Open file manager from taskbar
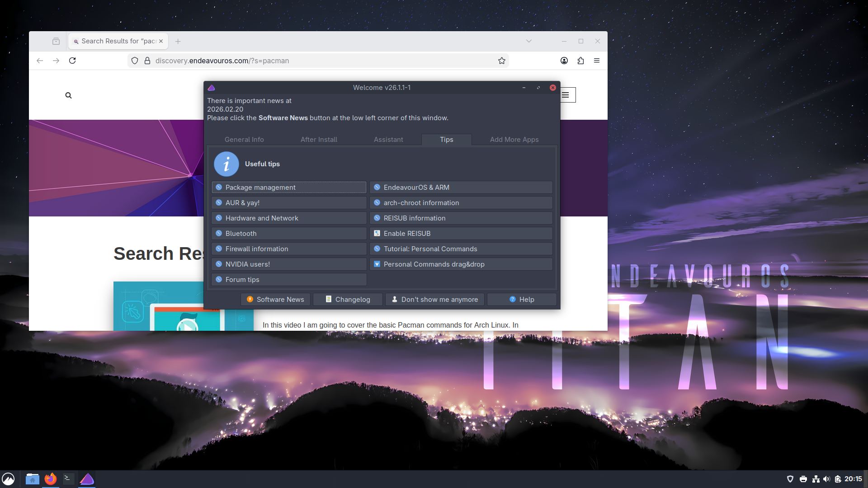Screen dimensions: 868x488 coord(32,479)
